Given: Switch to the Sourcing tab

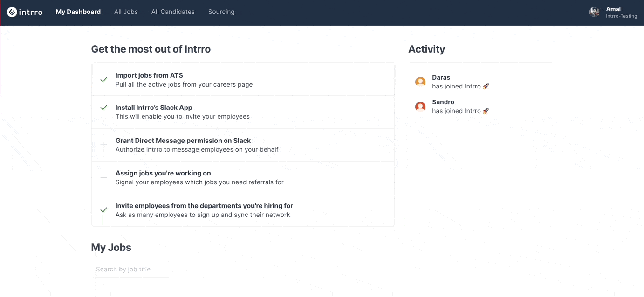Looking at the screenshot, I should tap(221, 12).
